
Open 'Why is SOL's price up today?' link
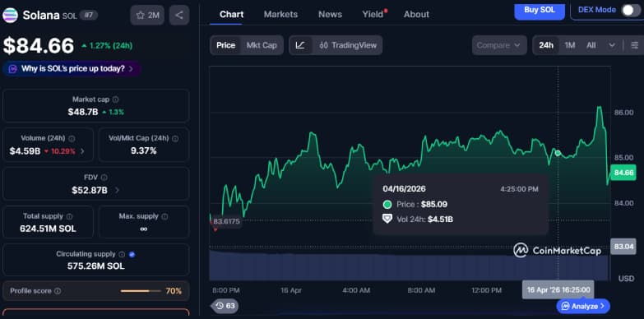pyautogui.click(x=72, y=68)
